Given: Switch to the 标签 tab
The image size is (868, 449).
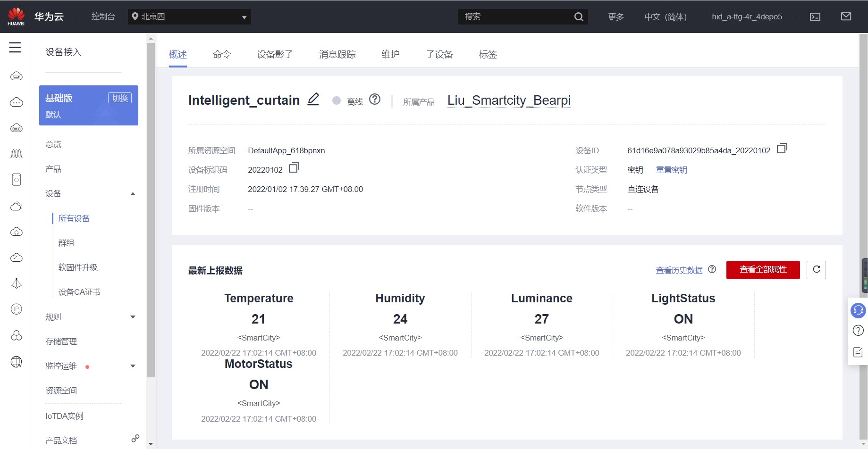Looking at the screenshot, I should tap(488, 54).
